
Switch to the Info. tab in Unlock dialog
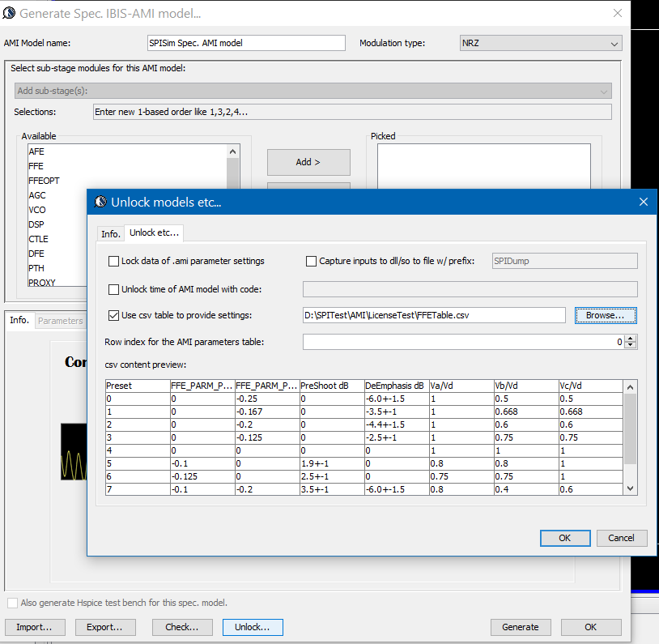point(110,233)
